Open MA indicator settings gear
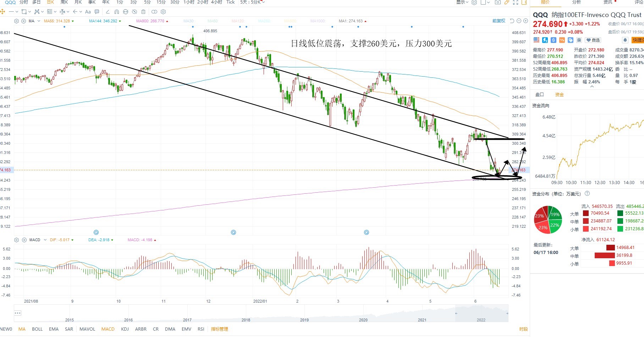Screen dimensions: 644x337 [16, 21]
